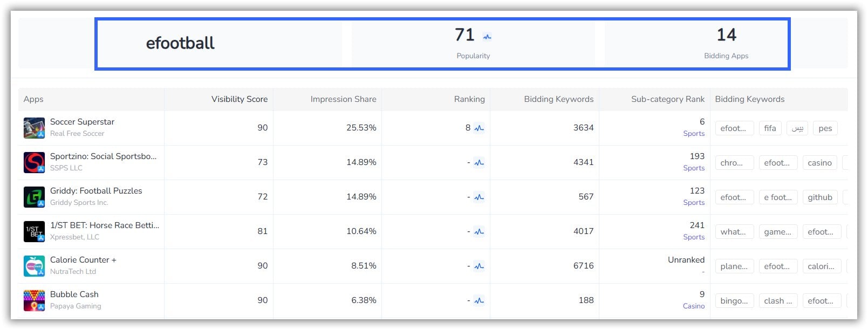The width and height of the screenshot is (868, 330).
Task: Open ranking trend icon for Griddy: Football Puzzles
Action: 479,197
